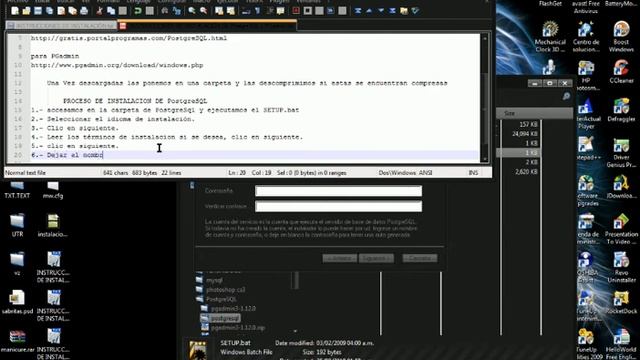Viewport: 640px width, 360px height.
Task: Click the New file icon in Notepad++ toolbar
Action: coord(15,11)
